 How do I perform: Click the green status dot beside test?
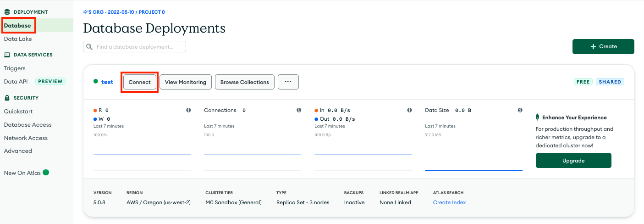96,81
